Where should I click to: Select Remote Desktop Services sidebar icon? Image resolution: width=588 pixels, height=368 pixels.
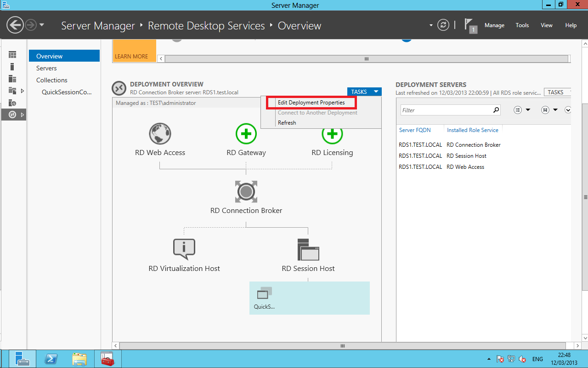[12, 115]
